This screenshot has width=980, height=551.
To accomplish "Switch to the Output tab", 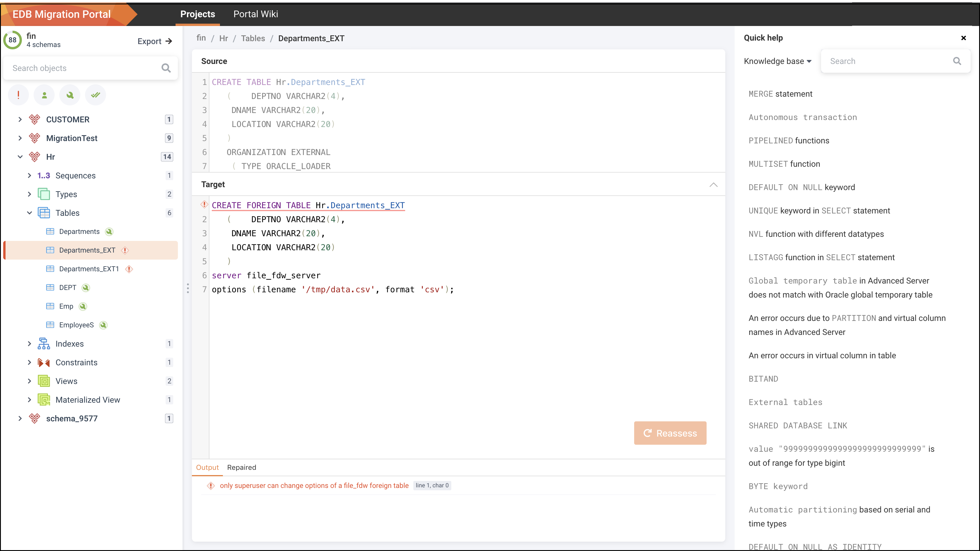I will [207, 467].
